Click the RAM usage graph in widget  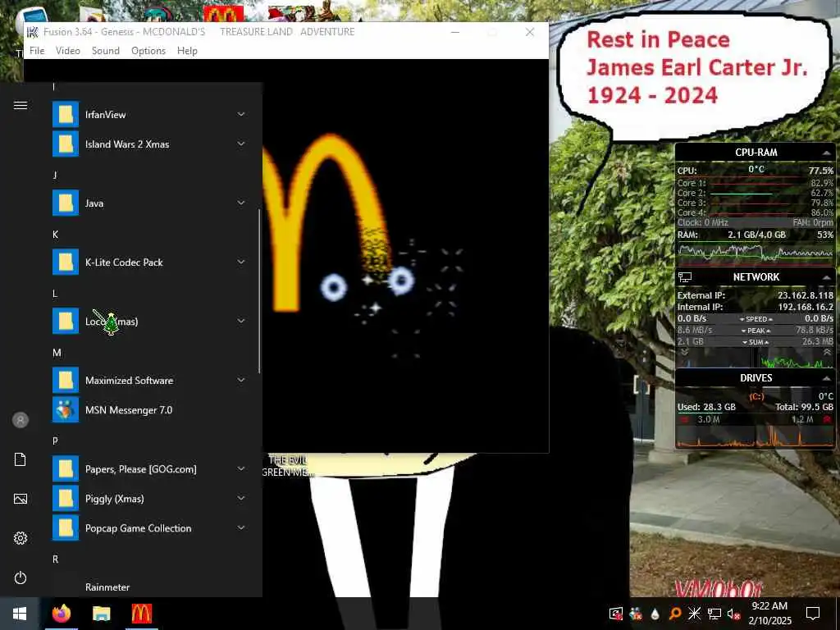(756, 253)
